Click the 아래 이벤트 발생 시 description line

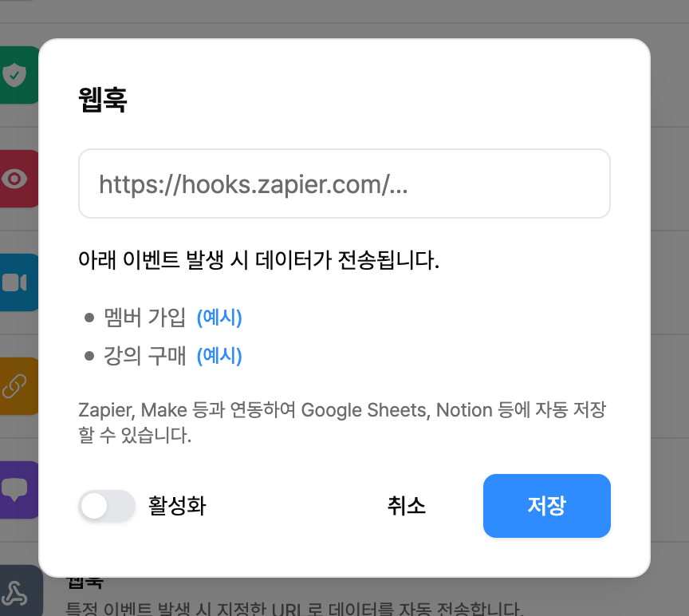259,260
